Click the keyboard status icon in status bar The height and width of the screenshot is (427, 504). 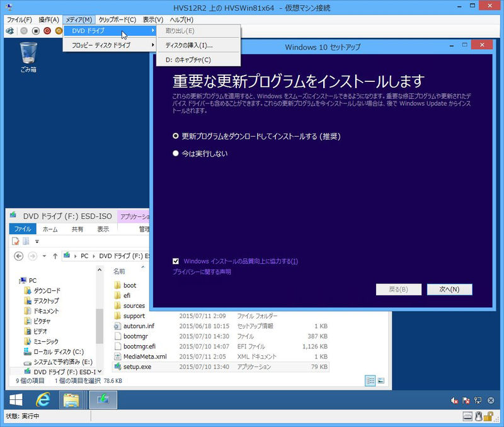coord(467,416)
